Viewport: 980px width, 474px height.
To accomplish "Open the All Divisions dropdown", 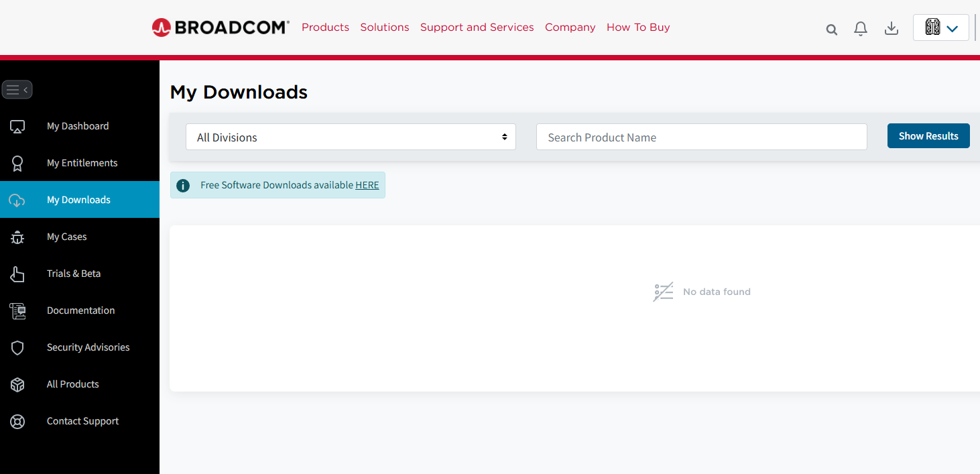I will pyautogui.click(x=351, y=136).
